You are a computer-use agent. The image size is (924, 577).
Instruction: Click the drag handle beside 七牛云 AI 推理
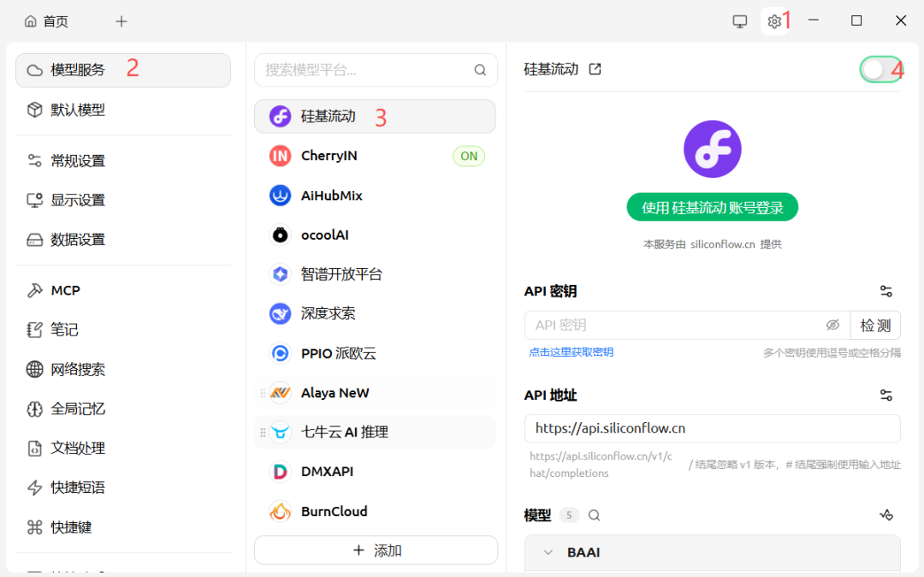tap(263, 432)
